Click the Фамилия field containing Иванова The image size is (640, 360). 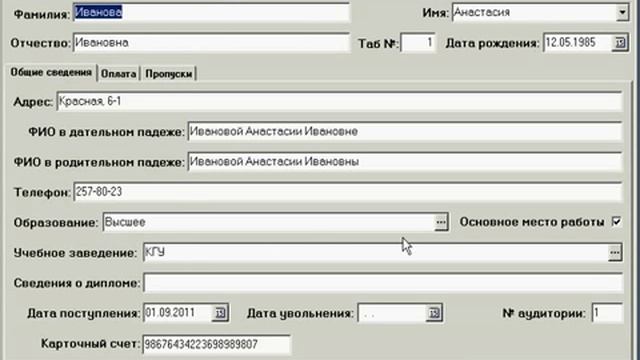click(x=211, y=12)
